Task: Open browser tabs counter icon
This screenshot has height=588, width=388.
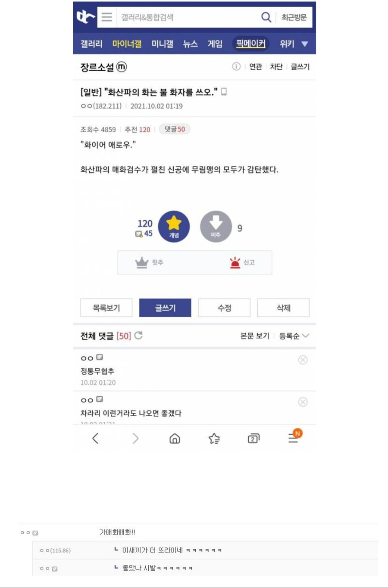Action: pyautogui.click(x=253, y=439)
